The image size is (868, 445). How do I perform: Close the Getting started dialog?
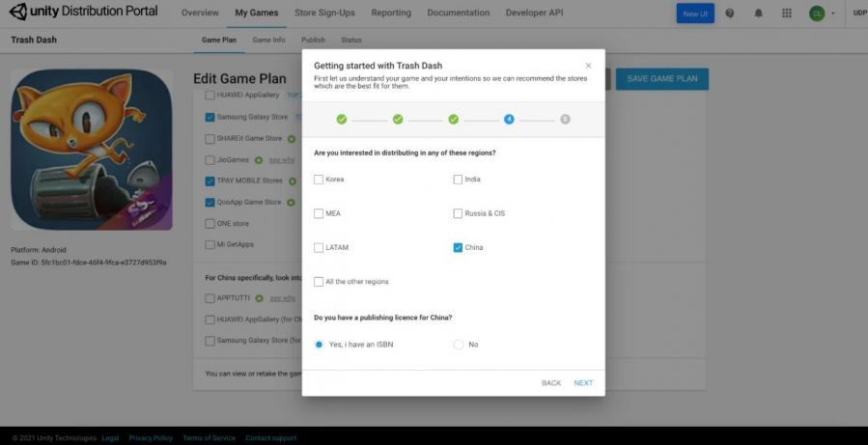tap(588, 66)
